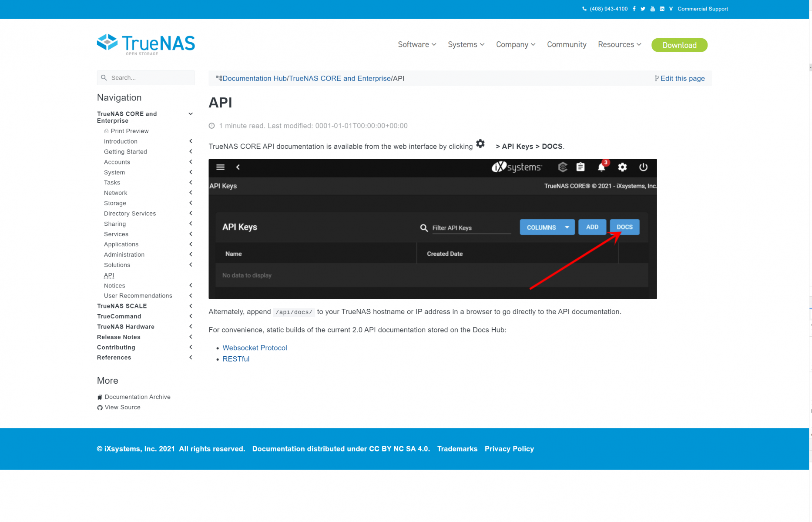Open the Documentation Archive link
The width and height of the screenshot is (812, 522).
click(138, 397)
